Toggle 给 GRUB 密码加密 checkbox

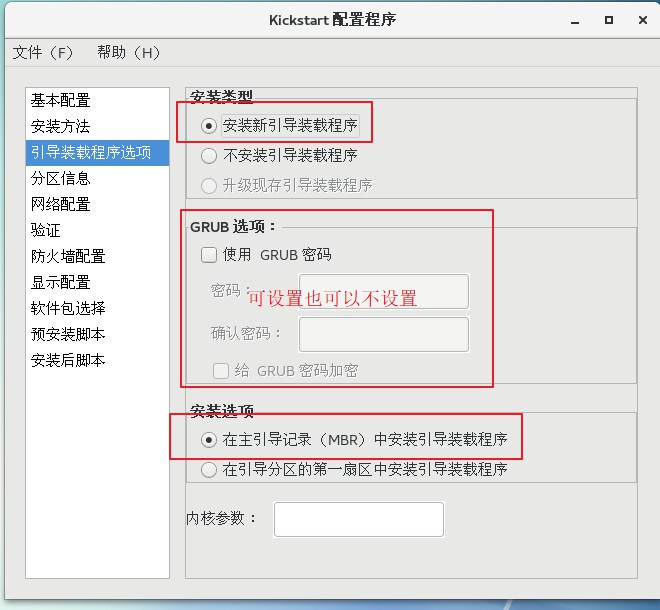[x=221, y=371]
